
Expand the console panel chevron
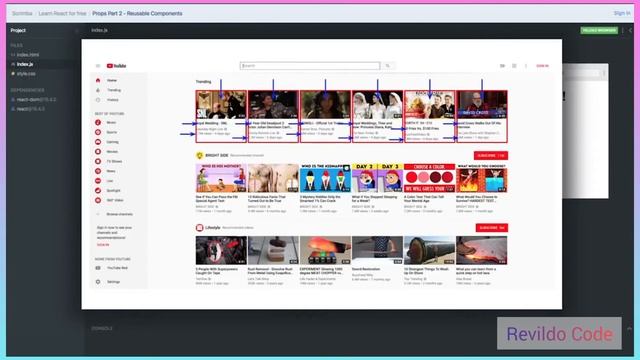point(629,329)
